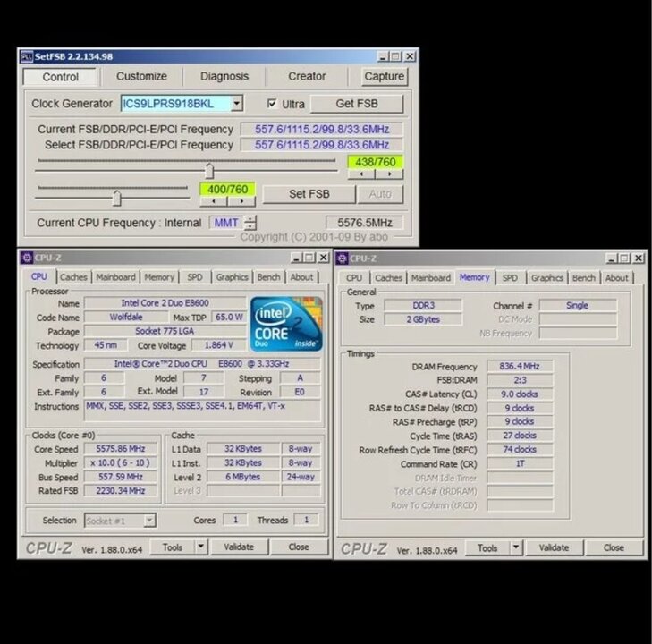Viewport: 652px width, 644px height.
Task: Open About tab in right CPU-Z window
Action: [x=616, y=278]
